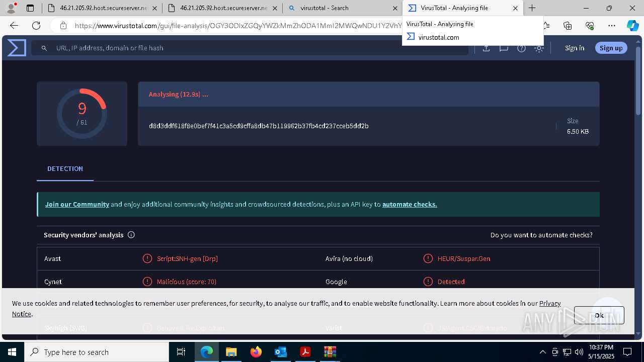Viewport: 644px width, 362px height.
Task: Open Task View on the taskbar
Action: tap(181, 352)
